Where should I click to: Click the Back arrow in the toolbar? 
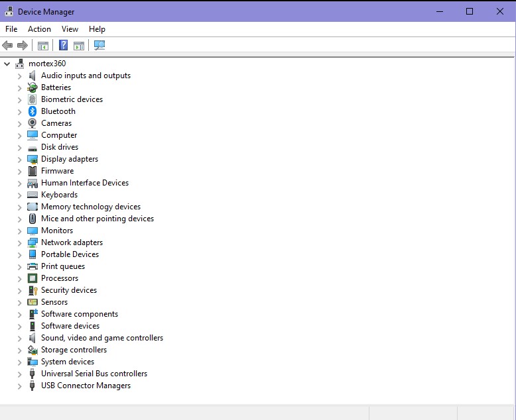(7, 46)
